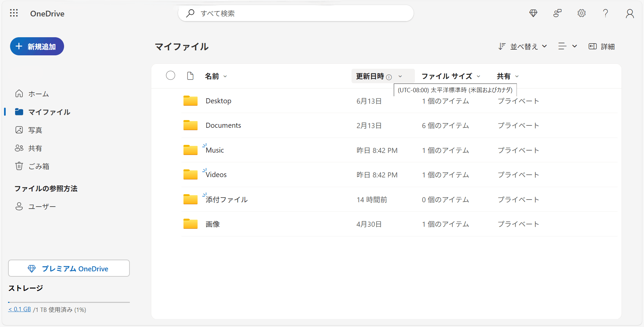
Task: Click the storage usage progress bar
Action: (x=69, y=302)
